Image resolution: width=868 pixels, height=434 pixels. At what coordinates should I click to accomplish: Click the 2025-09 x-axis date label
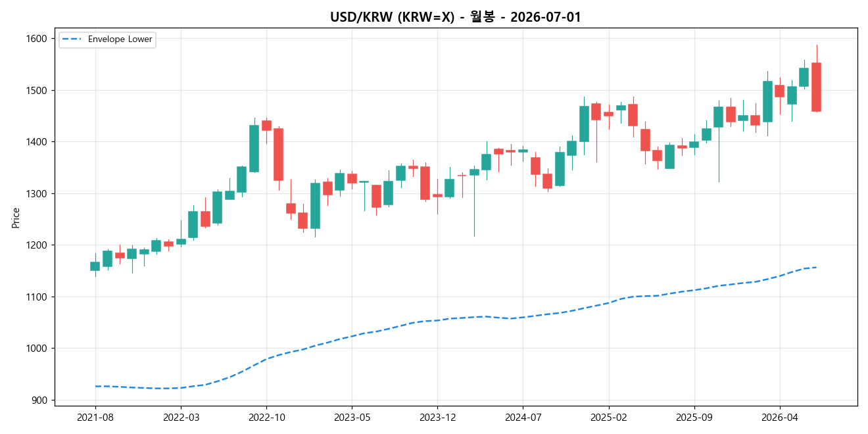click(694, 417)
